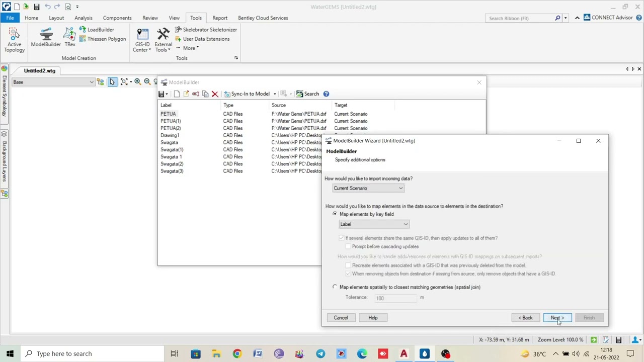Select Map elements spatially to closest geometries
Viewport: 644px width, 362px height.
335,287
